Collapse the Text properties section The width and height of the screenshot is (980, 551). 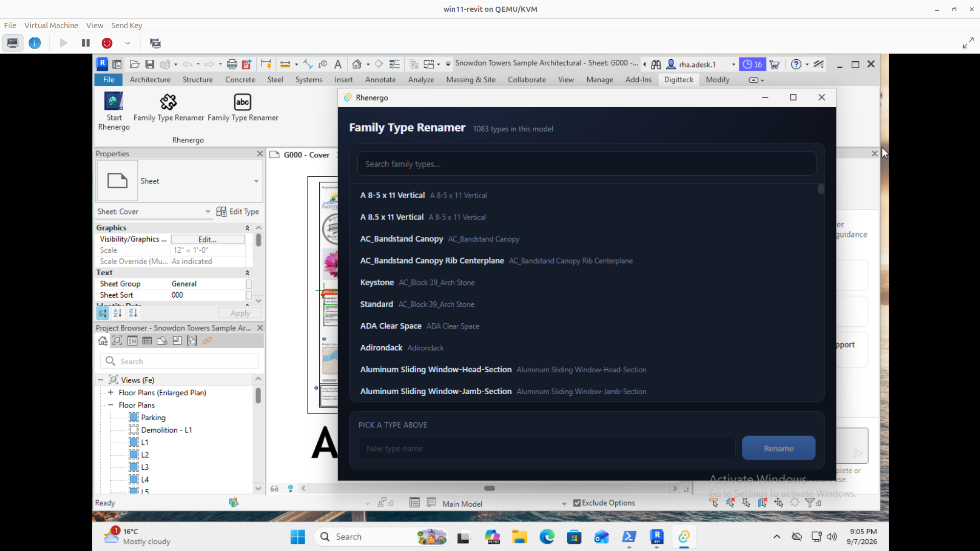[x=247, y=273]
